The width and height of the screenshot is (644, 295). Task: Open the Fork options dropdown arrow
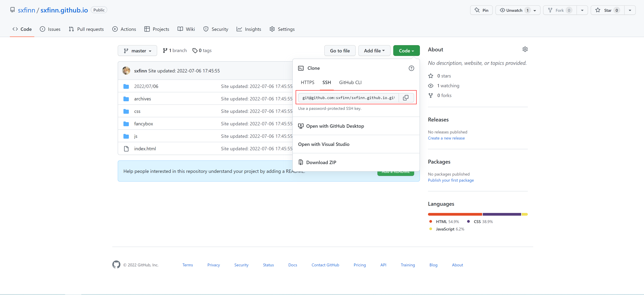tap(582, 10)
